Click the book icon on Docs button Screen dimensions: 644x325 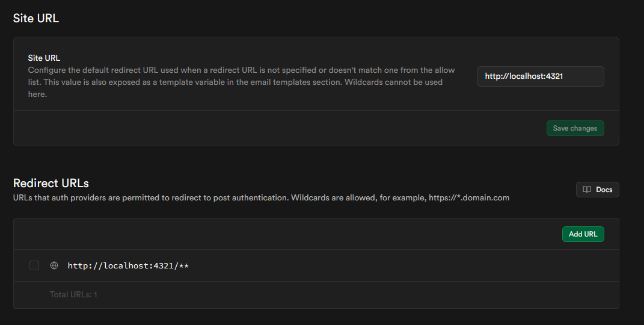coord(587,190)
